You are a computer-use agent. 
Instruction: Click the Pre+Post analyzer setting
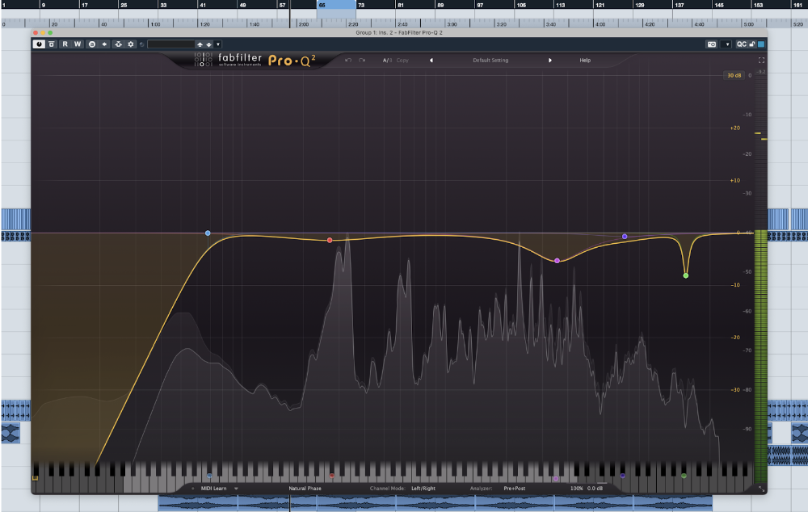[514, 489]
